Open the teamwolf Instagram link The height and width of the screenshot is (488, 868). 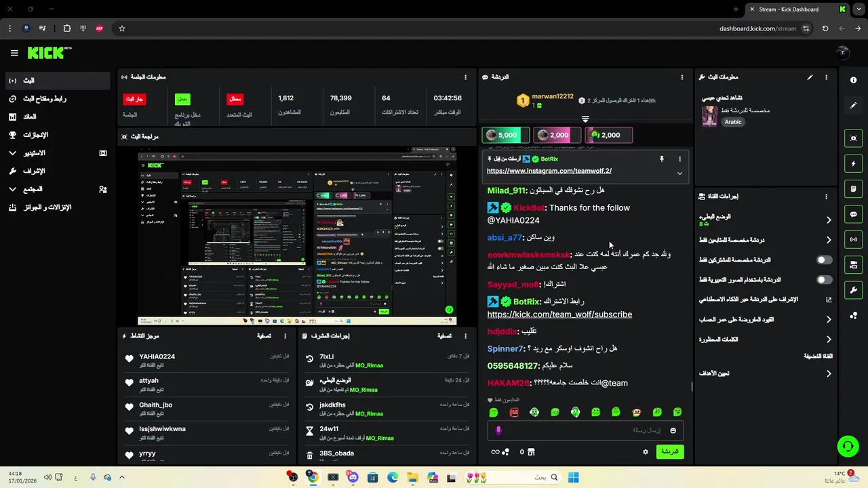549,171
